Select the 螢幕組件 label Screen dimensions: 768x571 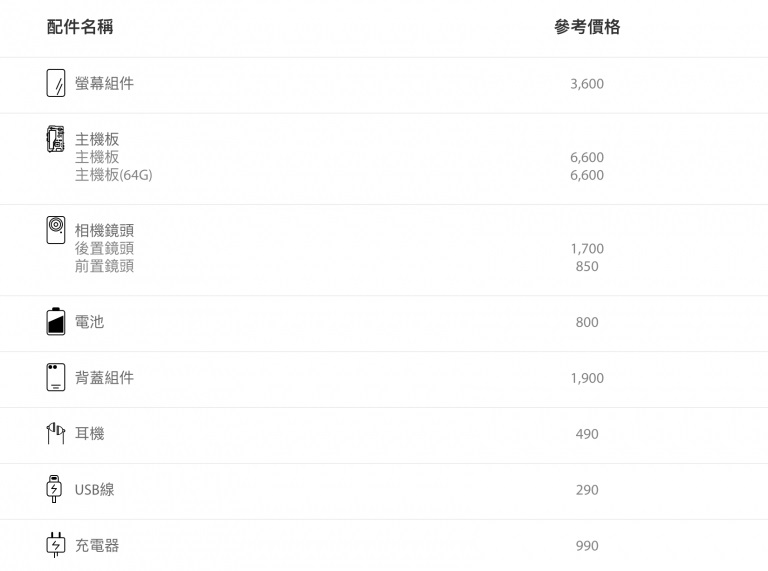(104, 84)
